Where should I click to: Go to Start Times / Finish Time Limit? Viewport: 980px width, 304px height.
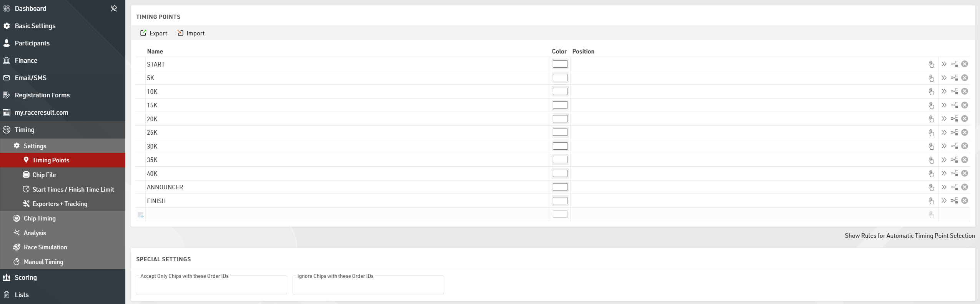pyautogui.click(x=73, y=189)
